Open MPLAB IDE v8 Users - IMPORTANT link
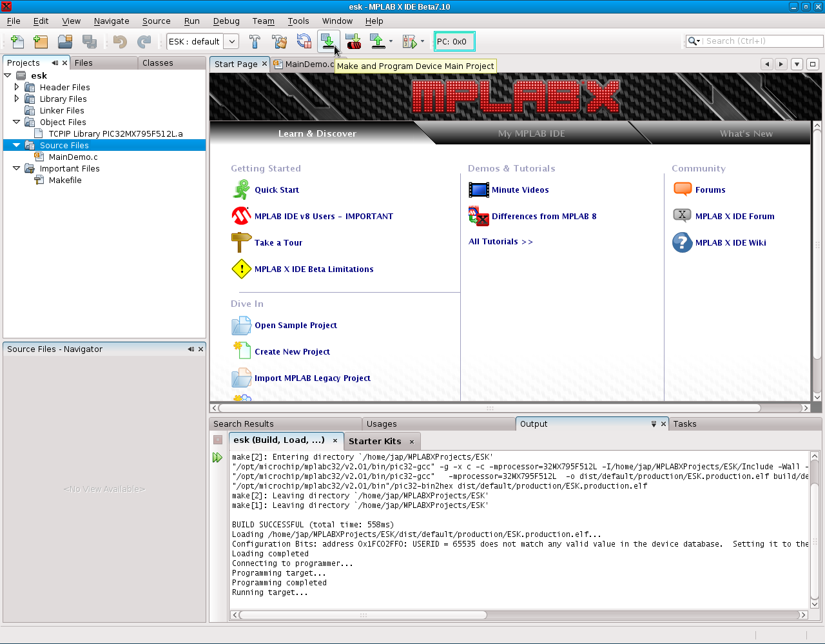 click(324, 216)
